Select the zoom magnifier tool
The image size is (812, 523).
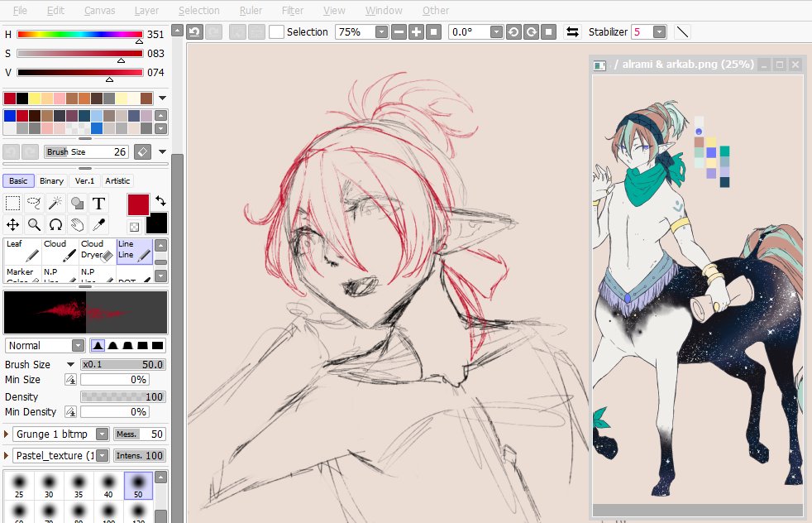tap(34, 224)
